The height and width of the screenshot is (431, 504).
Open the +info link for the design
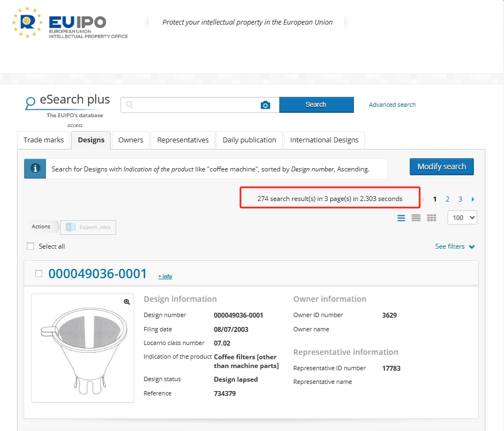[165, 277]
